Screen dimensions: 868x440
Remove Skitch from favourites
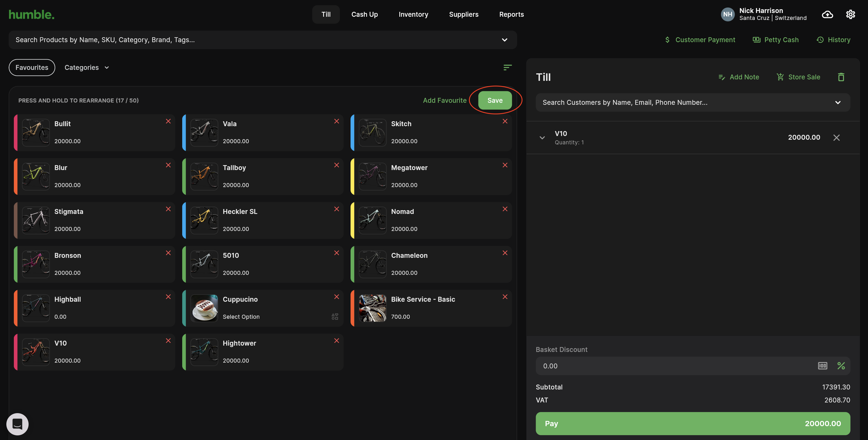click(505, 121)
